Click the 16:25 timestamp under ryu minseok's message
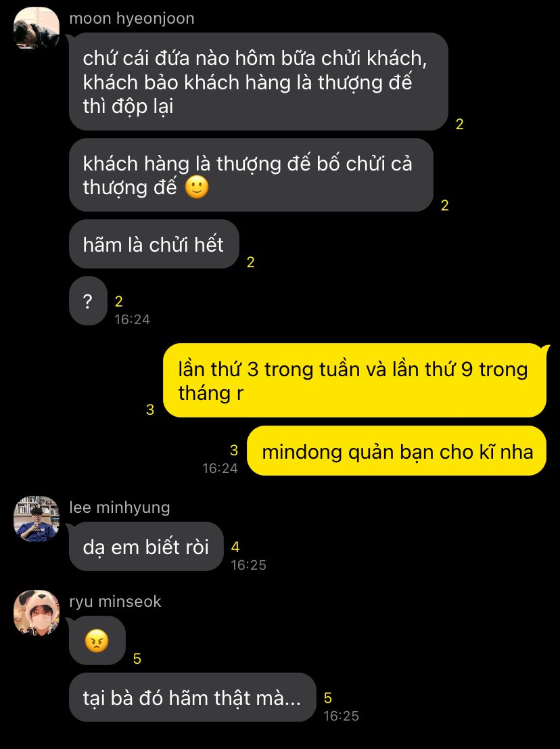This screenshot has width=560, height=749. [341, 716]
